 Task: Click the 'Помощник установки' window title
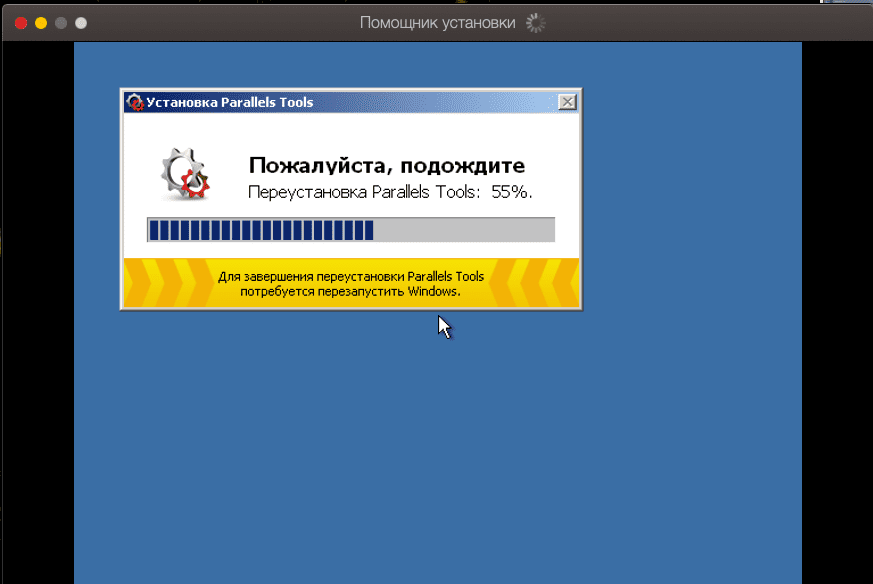pos(438,23)
